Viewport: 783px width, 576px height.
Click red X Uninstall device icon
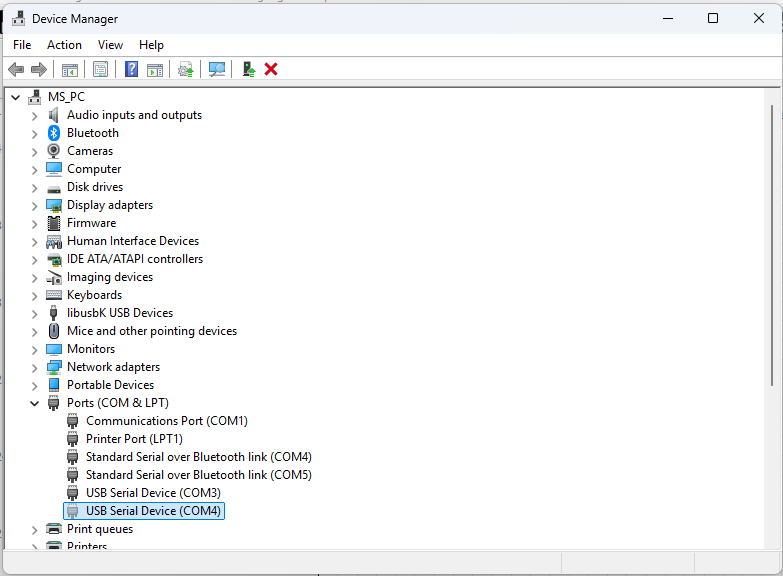click(x=271, y=69)
